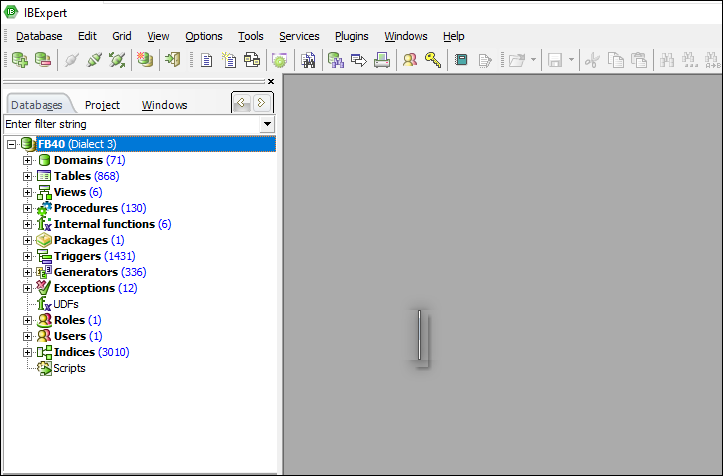Select the Roles (1) item
The height and width of the screenshot is (476, 723).
pos(77,320)
